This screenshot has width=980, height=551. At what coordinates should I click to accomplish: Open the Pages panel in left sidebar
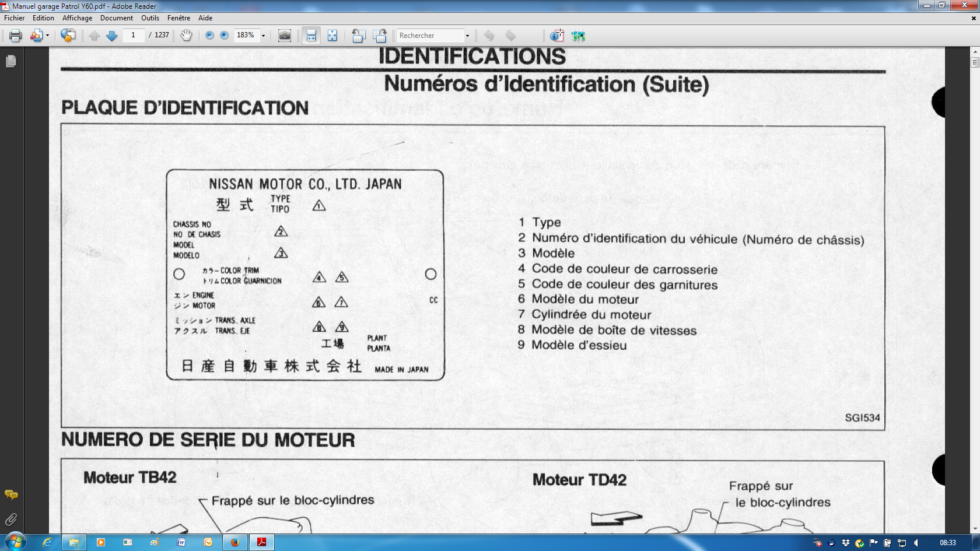[11, 61]
